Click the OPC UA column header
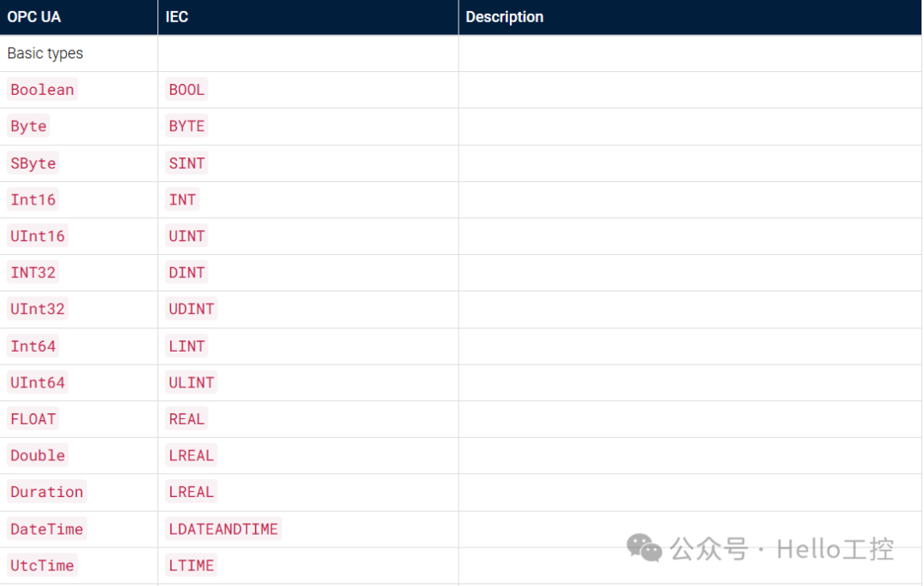Screen dimensions: 924x586 click(33, 16)
